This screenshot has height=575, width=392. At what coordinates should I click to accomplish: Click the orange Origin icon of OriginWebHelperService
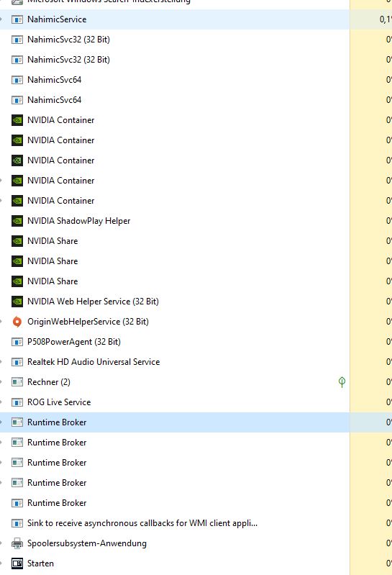click(x=17, y=322)
